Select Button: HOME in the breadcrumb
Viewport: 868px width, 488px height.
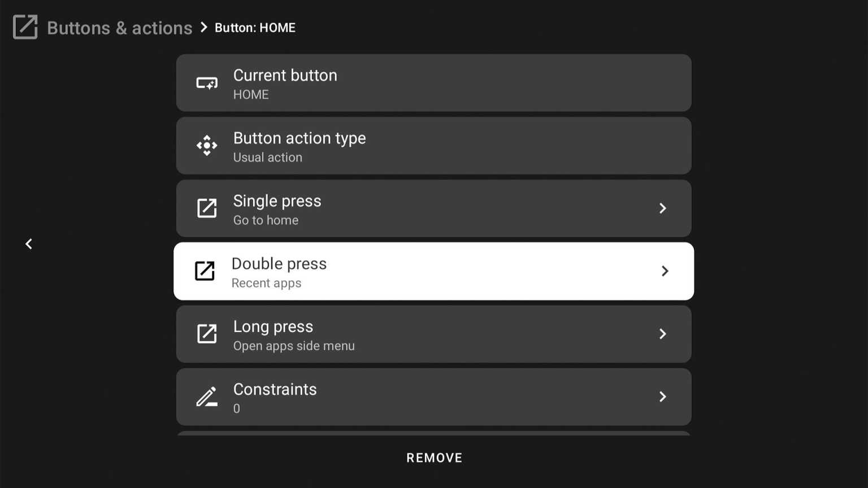pyautogui.click(x=255, y=27)
